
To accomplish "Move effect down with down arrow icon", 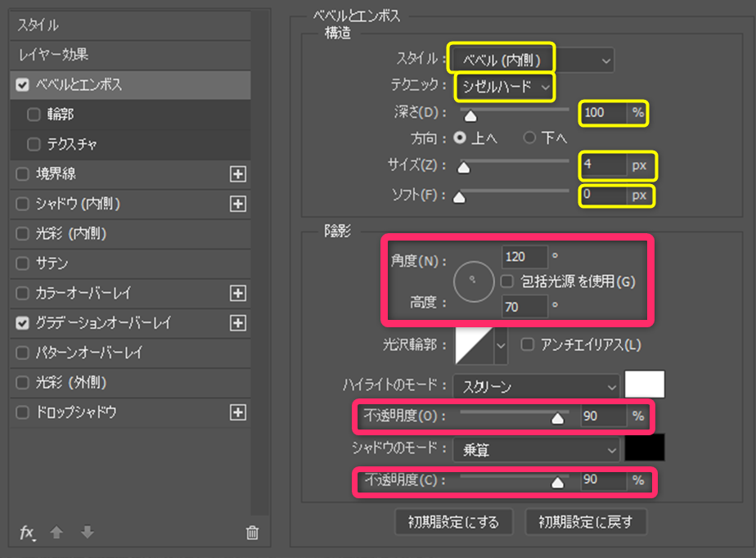I will point(88,533).
